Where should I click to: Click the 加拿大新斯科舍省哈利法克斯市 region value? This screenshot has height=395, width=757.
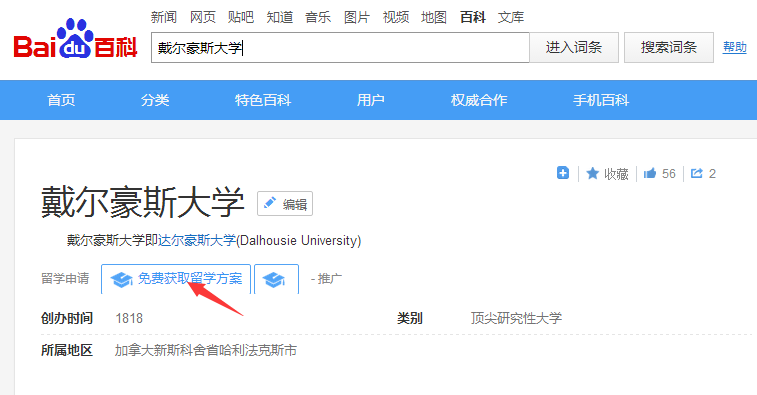(x=206, y=350)
